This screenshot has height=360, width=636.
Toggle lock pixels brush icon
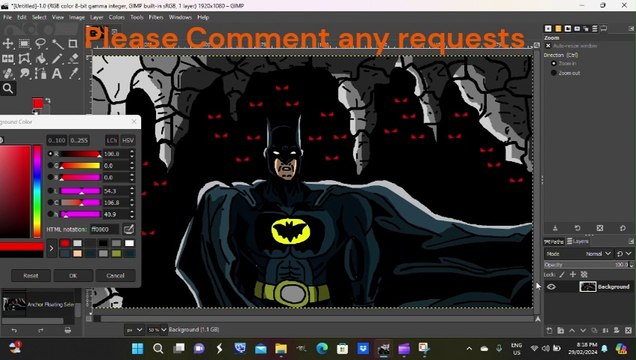pos(562,274)
